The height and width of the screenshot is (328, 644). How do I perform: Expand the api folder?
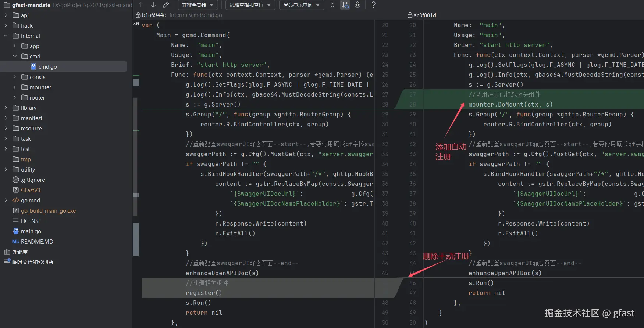click(x=6, y=15)
